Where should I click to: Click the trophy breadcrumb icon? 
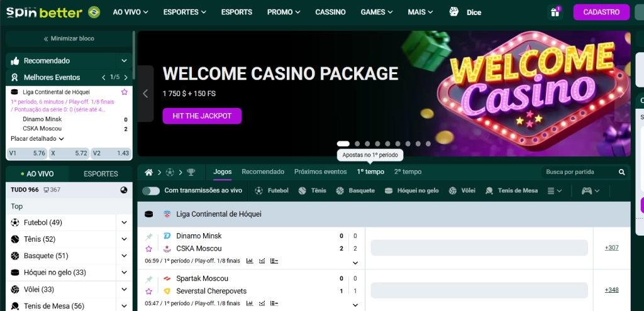coord(191,172)
